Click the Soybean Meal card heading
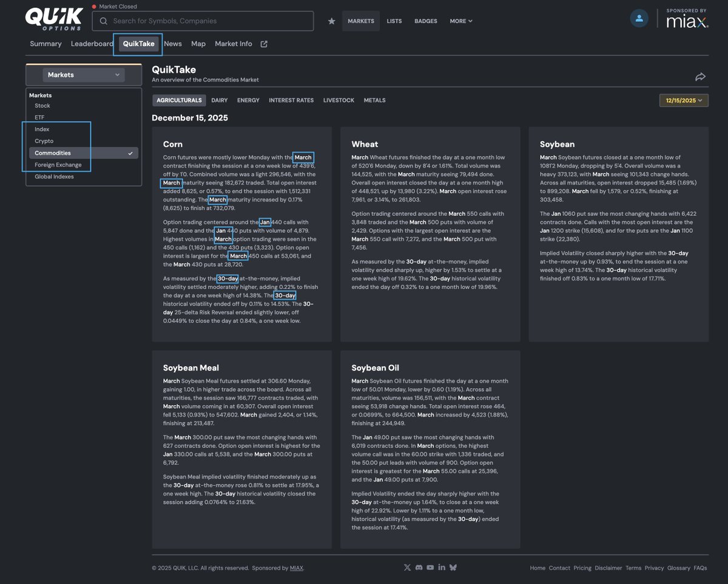 [191, 368]
